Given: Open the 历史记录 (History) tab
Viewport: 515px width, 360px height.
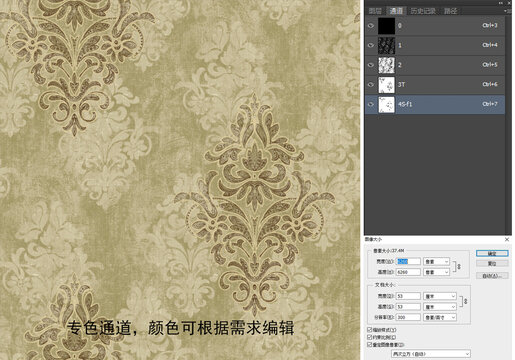Looking at the screenshot, I should coord(423,11).
